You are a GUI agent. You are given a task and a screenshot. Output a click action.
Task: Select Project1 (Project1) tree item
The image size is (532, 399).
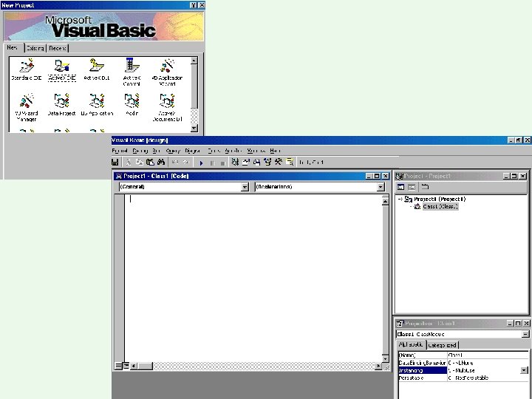440,199
